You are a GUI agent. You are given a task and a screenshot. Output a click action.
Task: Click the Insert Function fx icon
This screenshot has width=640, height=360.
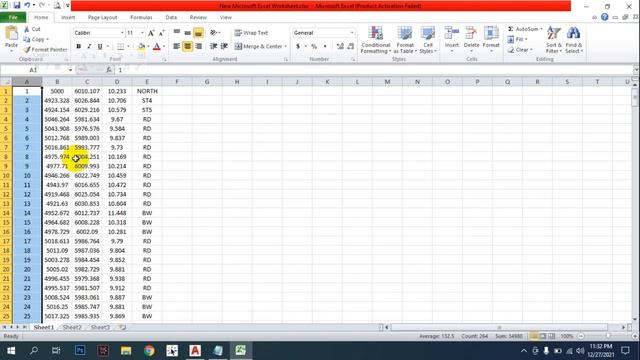coord(109,70)
